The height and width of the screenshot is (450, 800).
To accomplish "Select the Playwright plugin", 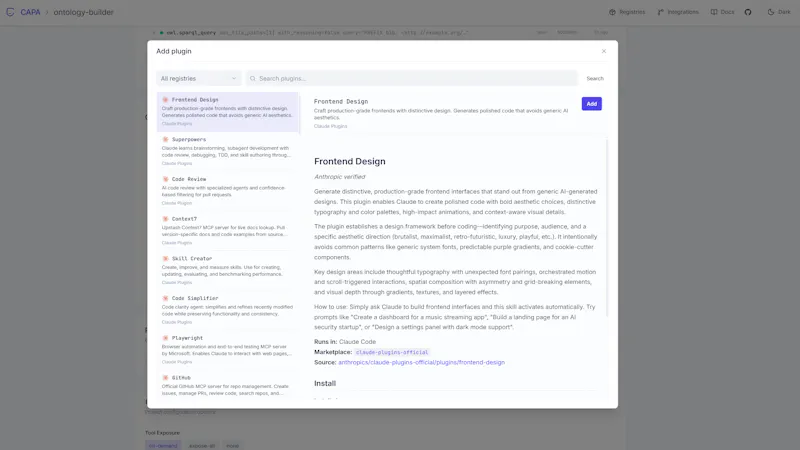I will tap(228, 350).
